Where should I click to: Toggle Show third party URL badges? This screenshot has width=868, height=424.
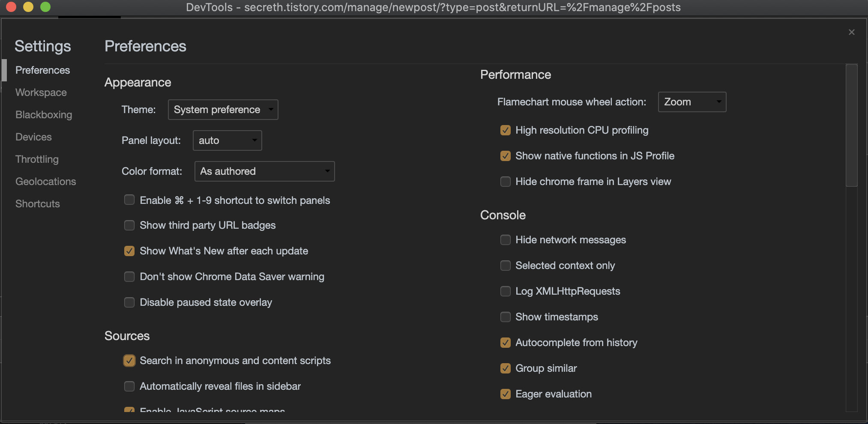point(129,225)
